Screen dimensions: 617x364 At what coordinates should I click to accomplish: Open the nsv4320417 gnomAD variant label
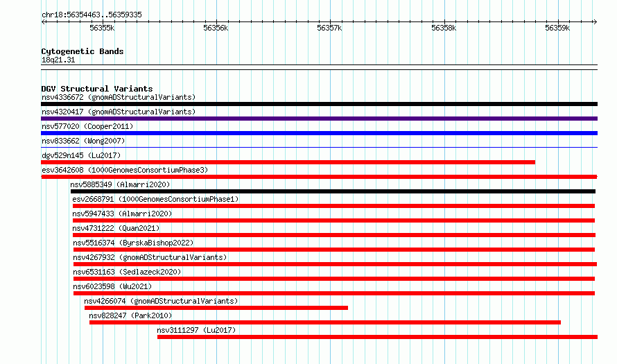pyautogui.click(x=119, y=112)
